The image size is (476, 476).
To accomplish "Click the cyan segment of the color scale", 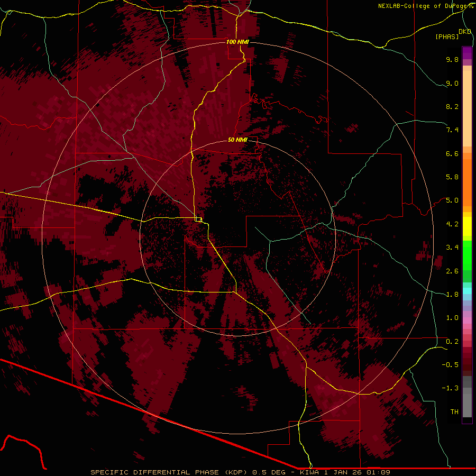I will pyautogui.click(x=467, y=290).
